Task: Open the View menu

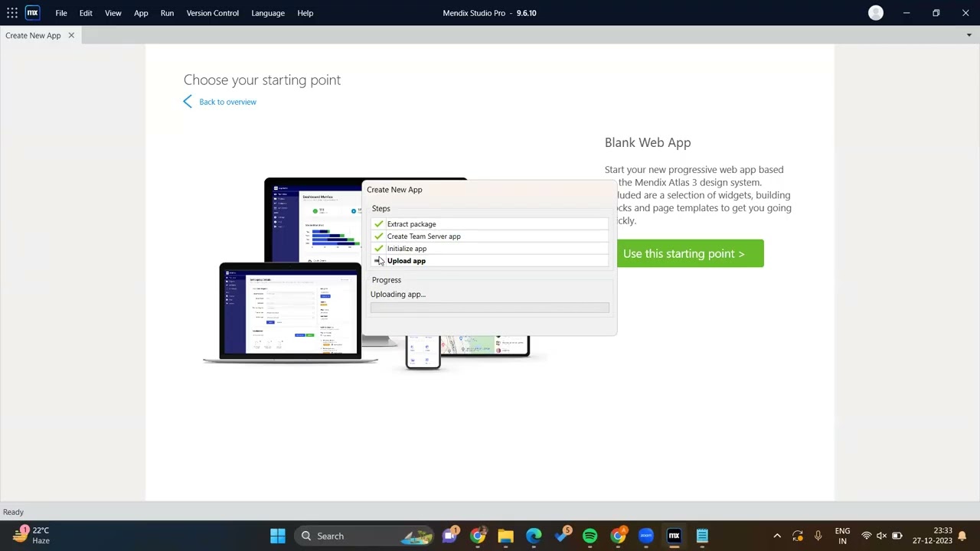Action: click(113, 13)
